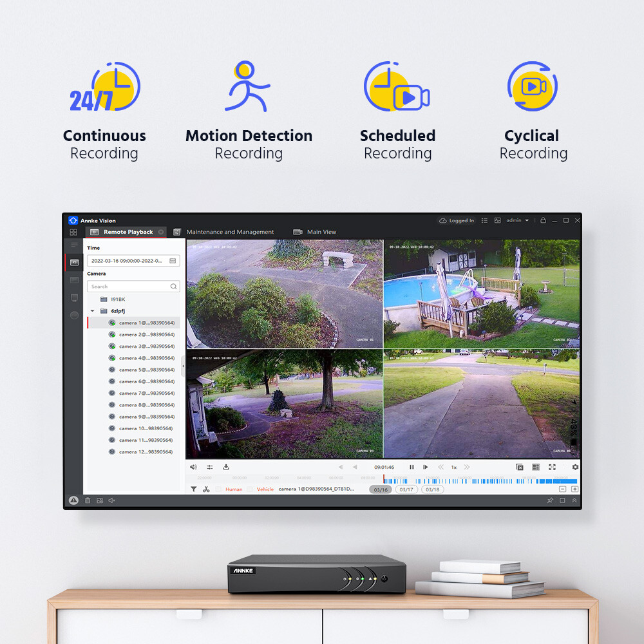Enable the Human detection checkbox
This screenshot has width=644, height=644.
click(x=218, y=489)
